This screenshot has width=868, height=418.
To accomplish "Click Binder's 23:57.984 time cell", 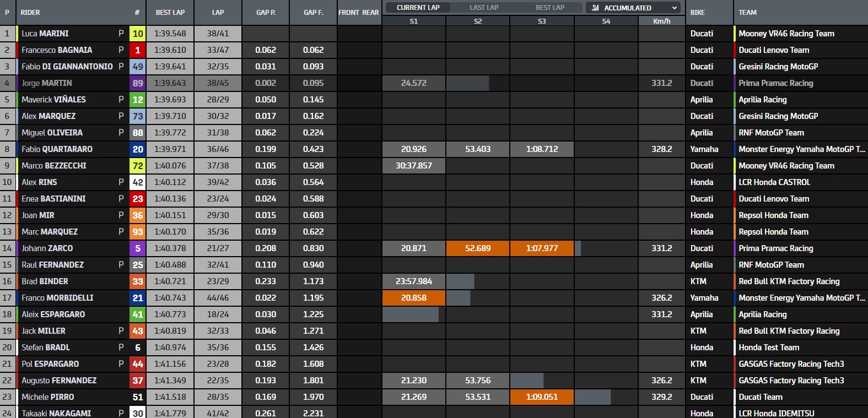I will 413,281.
